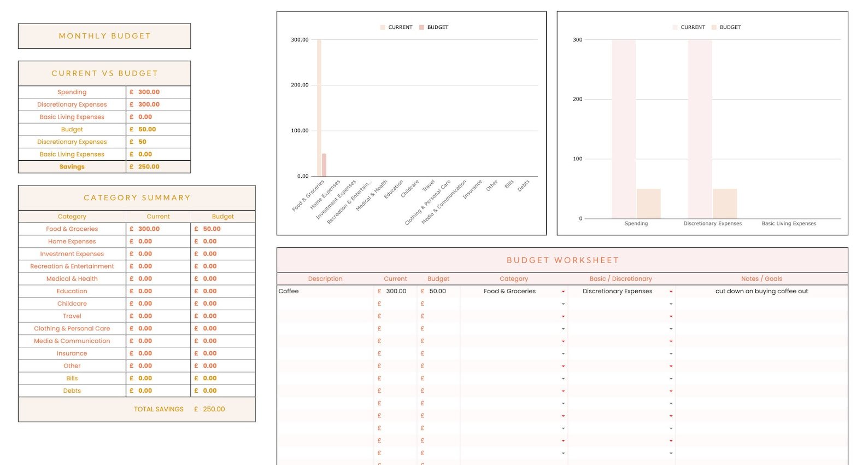Select the Budget 50.00 value in Current vs Budget
The width and height of the screenshot is (868, 465).
click(x=159, y=130)
